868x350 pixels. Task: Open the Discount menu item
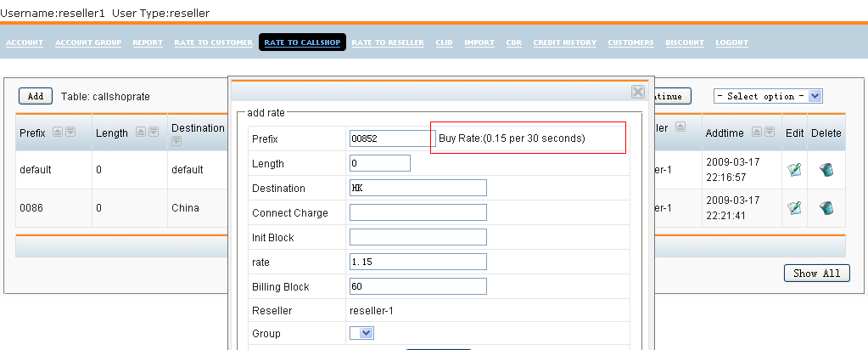pyautogui.click(x=685, y=42)
